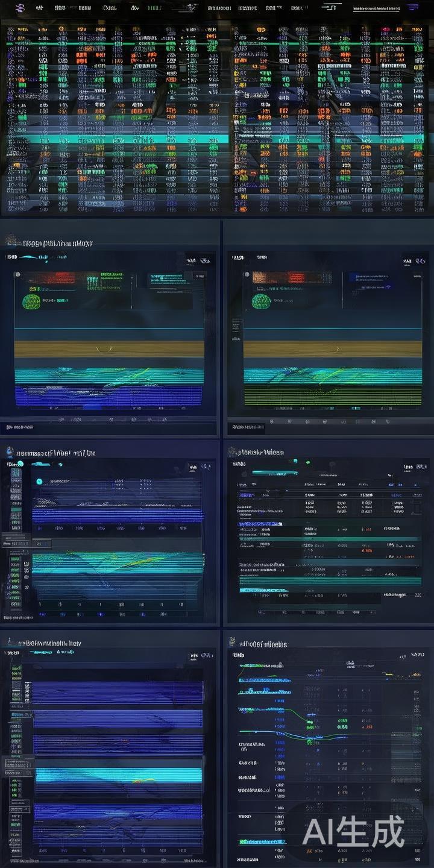The width and height of the screenshot is (434, 868).
Task: Click the purple menu icon at top-right
Action: (413, 7)
